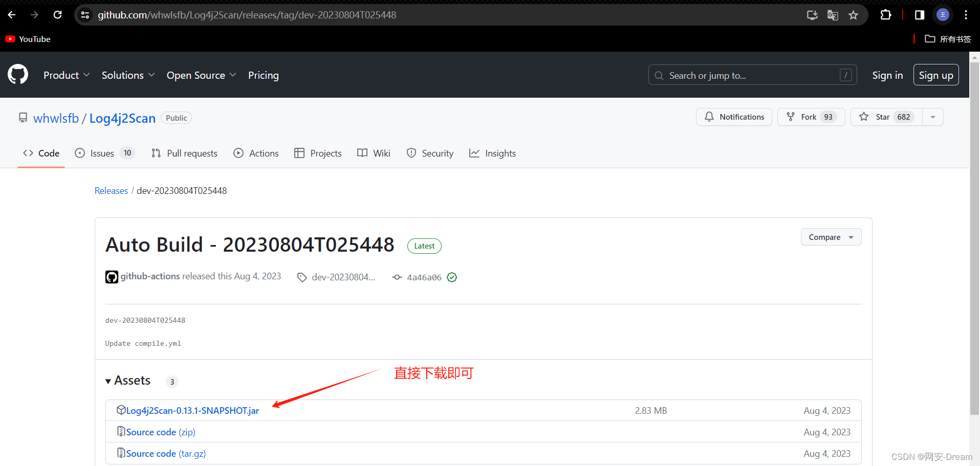Click the GitHub home logo
The height and width of the screenshot is (466, 980).
(18, 75)
